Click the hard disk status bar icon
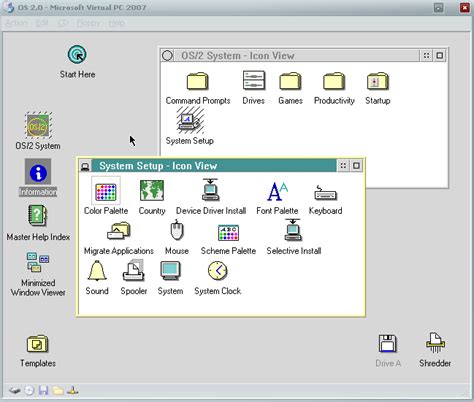The height and width of the screenshot is (402, 474). point(15,390)
